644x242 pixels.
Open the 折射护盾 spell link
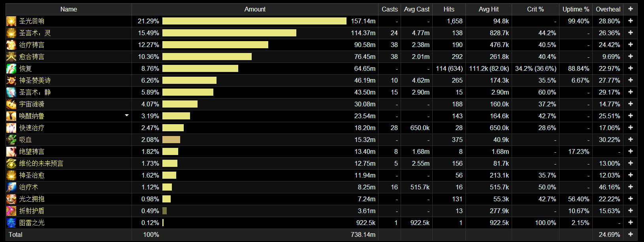[32, 211]
